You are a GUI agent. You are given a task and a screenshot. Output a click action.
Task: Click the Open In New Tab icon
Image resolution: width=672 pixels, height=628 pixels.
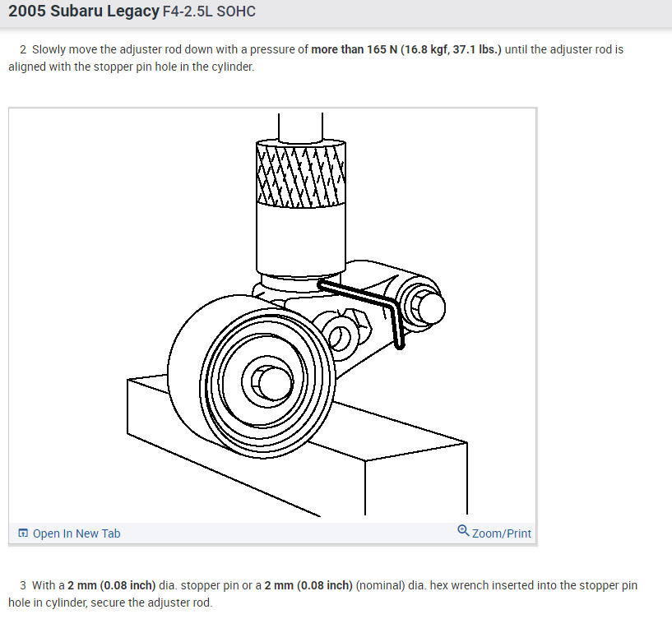23,533
